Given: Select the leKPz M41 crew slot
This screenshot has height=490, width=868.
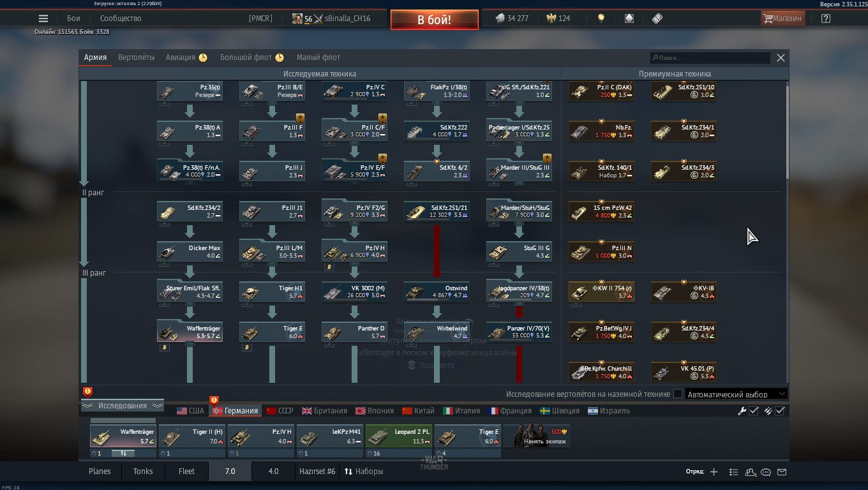Looking at the screenshot, I should pyautogui.click(x=330, y=436).
